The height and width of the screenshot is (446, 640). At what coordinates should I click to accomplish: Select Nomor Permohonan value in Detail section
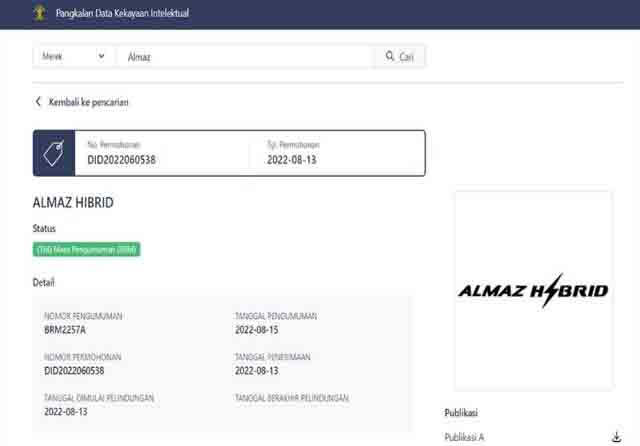tap(74, 370)
